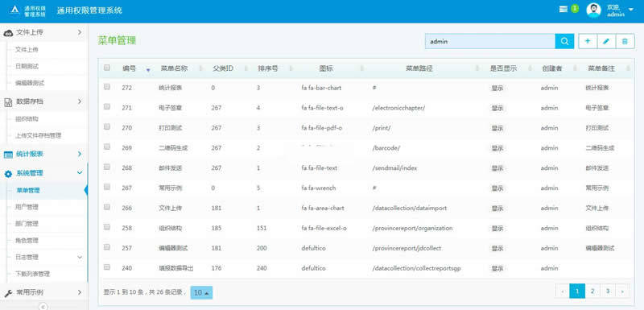Click the calendar icon beside 统计报表
Image resolution: width=644 pixels, height=310 pixels.
point(8,155)
